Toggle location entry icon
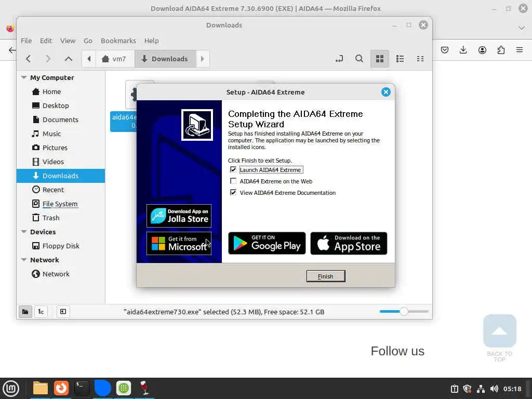The height and width of the screenshot is (399, 532). [339, 59]
